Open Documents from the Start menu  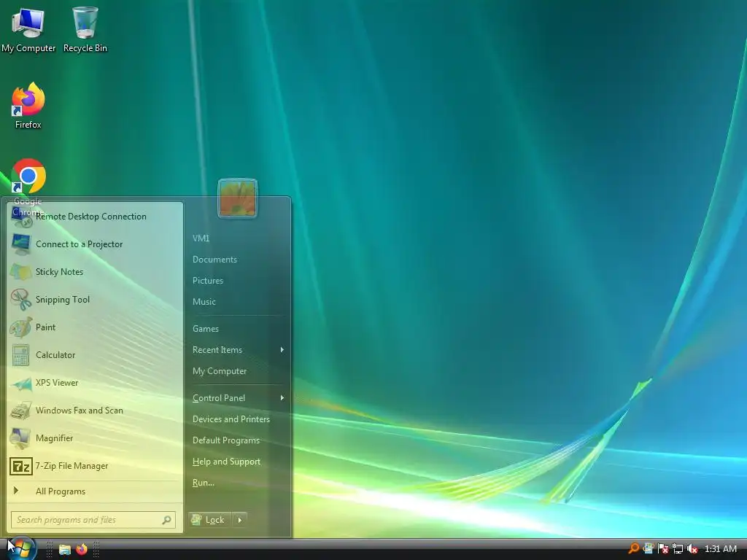(x=236, y=260)
